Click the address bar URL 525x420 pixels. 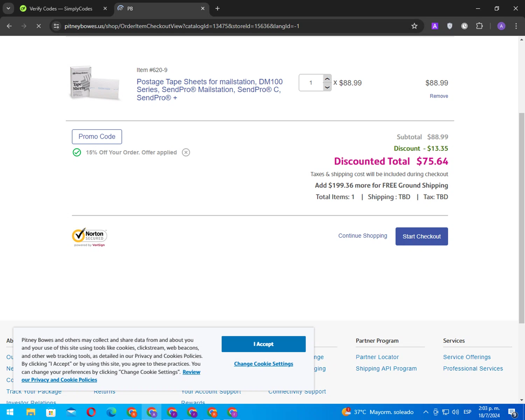pos(182,26)
